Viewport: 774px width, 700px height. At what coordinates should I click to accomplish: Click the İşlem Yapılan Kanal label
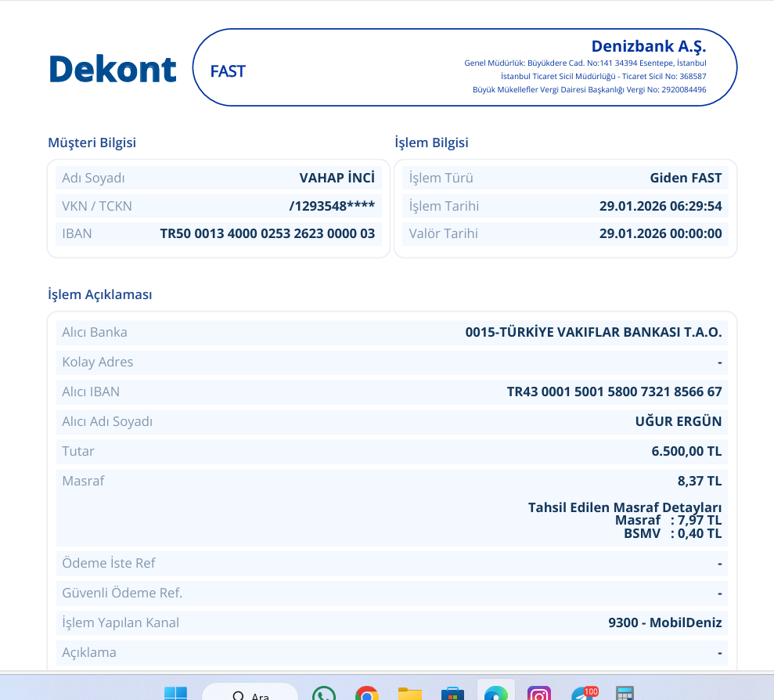tap(121, 622)
